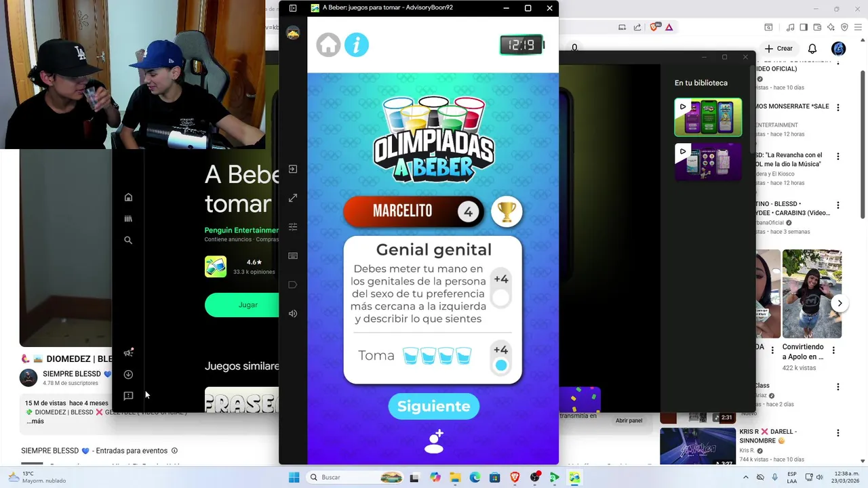Click the volume speaker icon in side panel
The width and height of the screenshot is (868, 488).
click(x=293, y=313)
